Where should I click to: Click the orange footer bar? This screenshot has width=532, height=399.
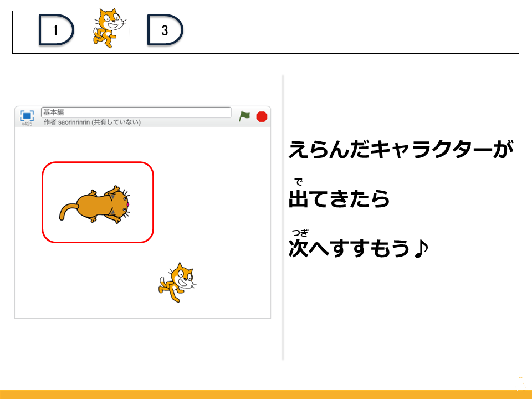tap(266, 394)
